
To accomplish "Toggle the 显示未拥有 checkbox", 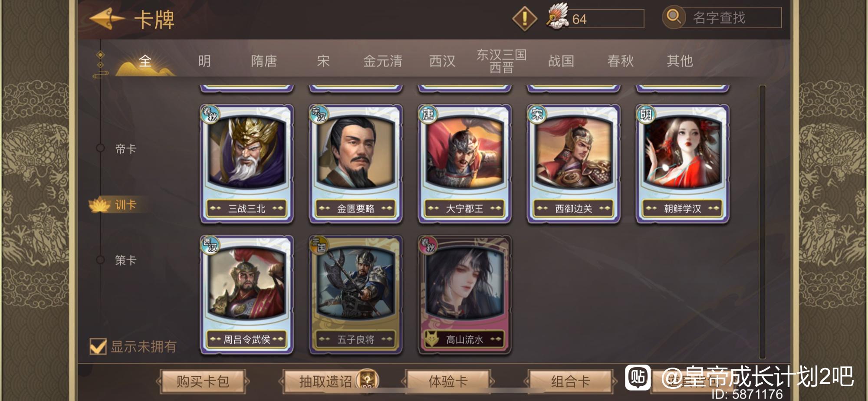I will [x=98, y=346].
